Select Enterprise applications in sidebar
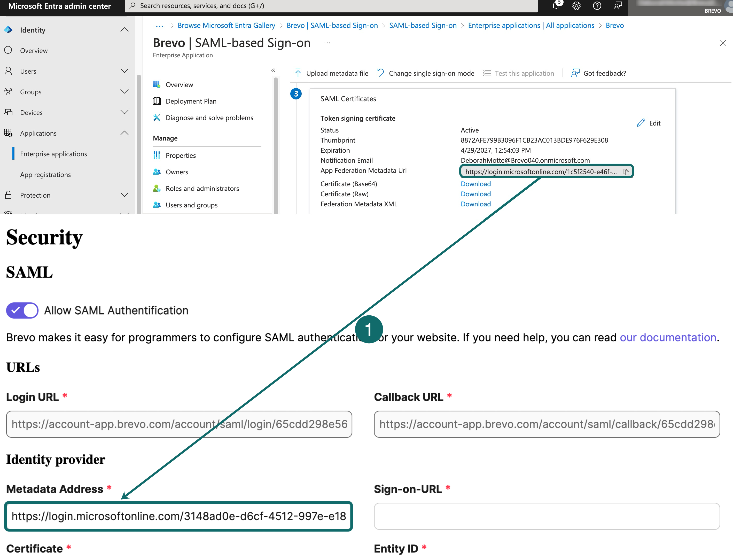The image size is (733, 560). 53,154
